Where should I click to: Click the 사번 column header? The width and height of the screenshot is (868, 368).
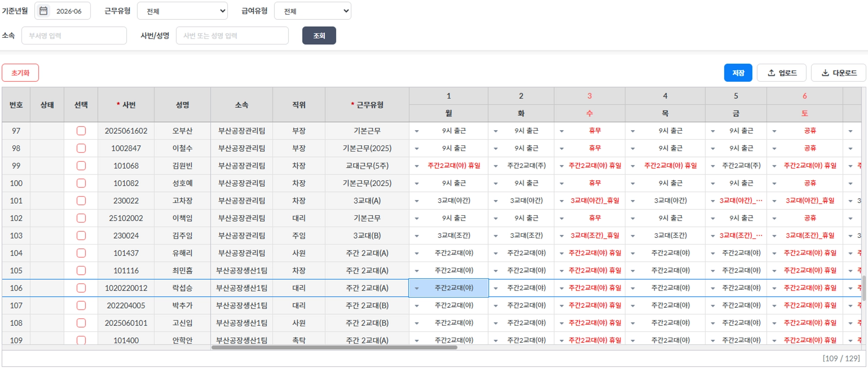click(126, 105)
